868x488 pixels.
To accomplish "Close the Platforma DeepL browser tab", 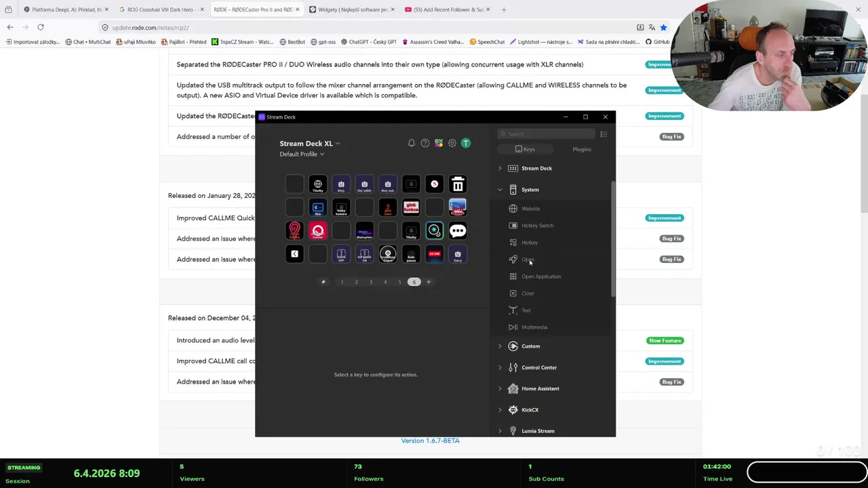I will coord(106,9).
